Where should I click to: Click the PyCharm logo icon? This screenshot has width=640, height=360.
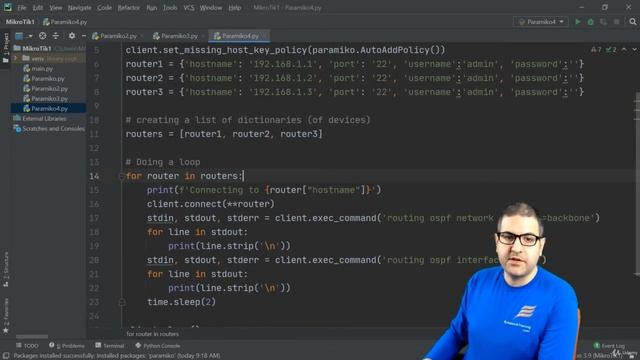pyautogui.click(x=7, y=7)
